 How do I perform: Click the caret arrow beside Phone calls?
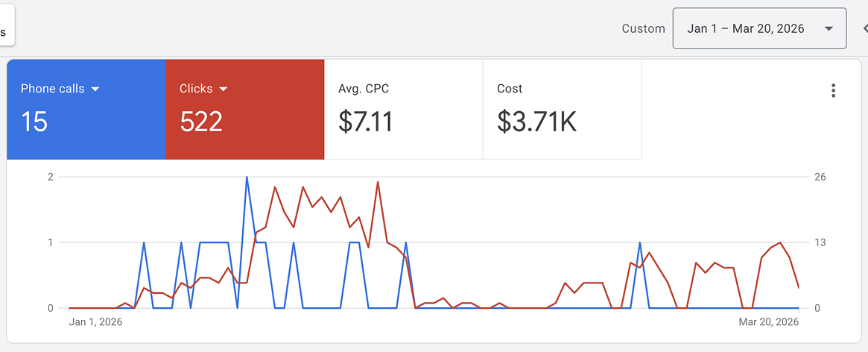coord(95,89)
